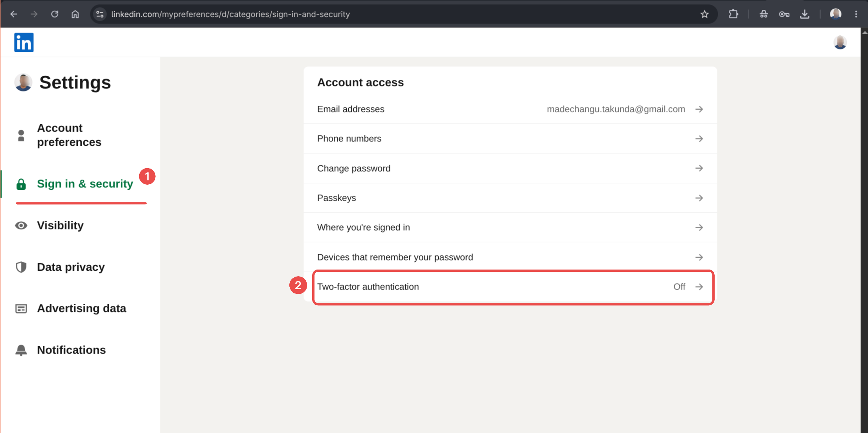Open Devices that remember your password
Image resolution: width=868 pixels, height=433 pixels.
click(x=510, y=257)
